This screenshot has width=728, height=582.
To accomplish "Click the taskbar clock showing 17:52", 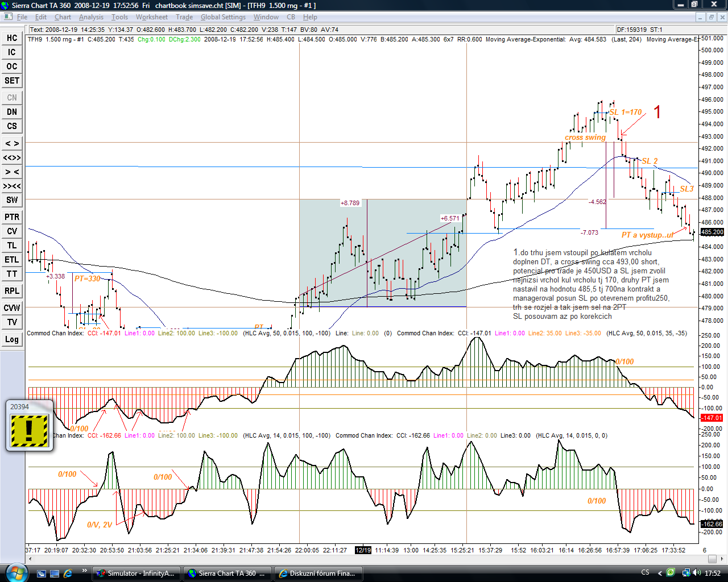I will (x=713, y=573).
